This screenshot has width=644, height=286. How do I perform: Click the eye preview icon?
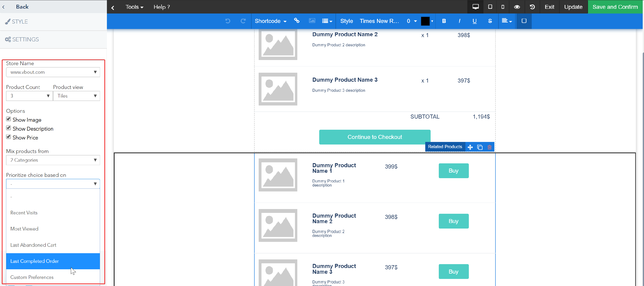click(x=517, y=7)
